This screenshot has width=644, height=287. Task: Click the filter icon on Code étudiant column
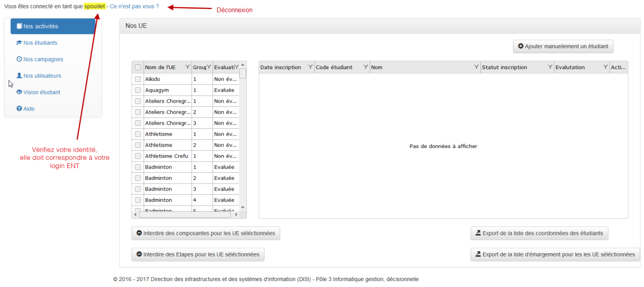point(365,68)
